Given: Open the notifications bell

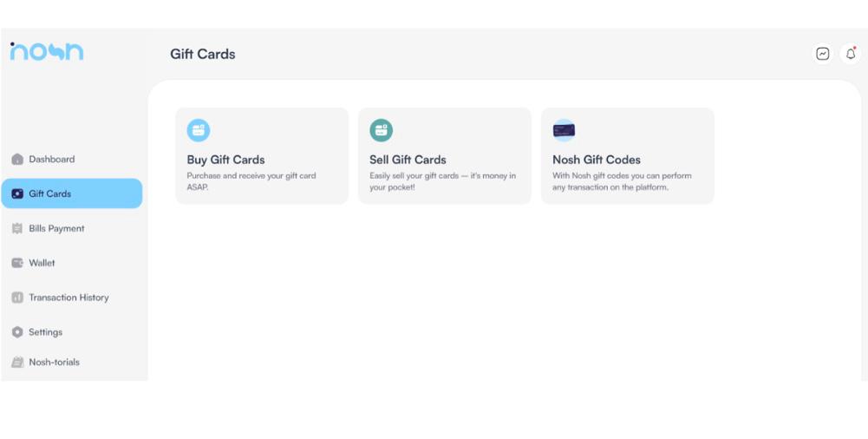Looking at the screenshot, I should [x=851, y=54].
